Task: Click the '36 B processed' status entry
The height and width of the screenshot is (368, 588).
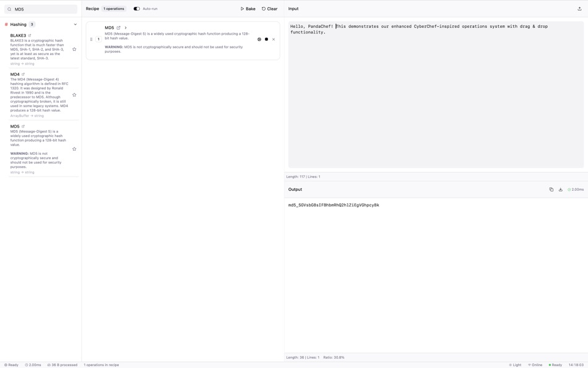Action: point(63,365)
